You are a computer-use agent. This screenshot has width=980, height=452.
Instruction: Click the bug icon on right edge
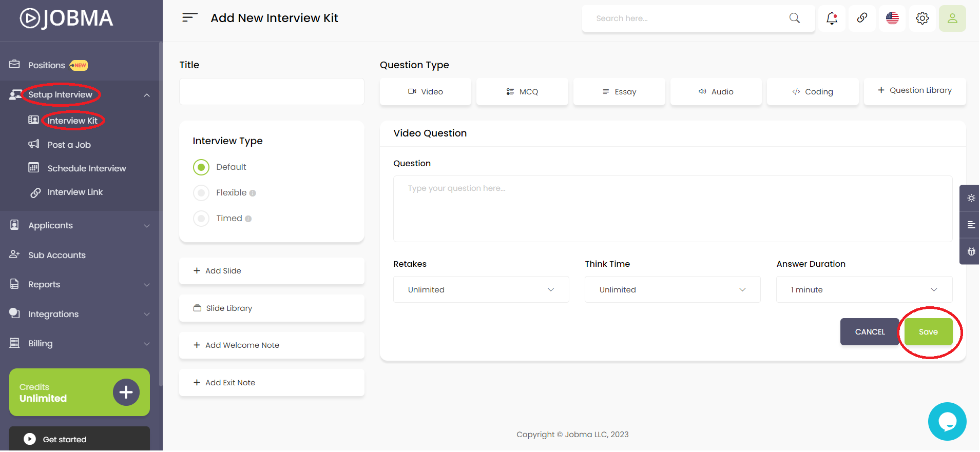[971, 251]
